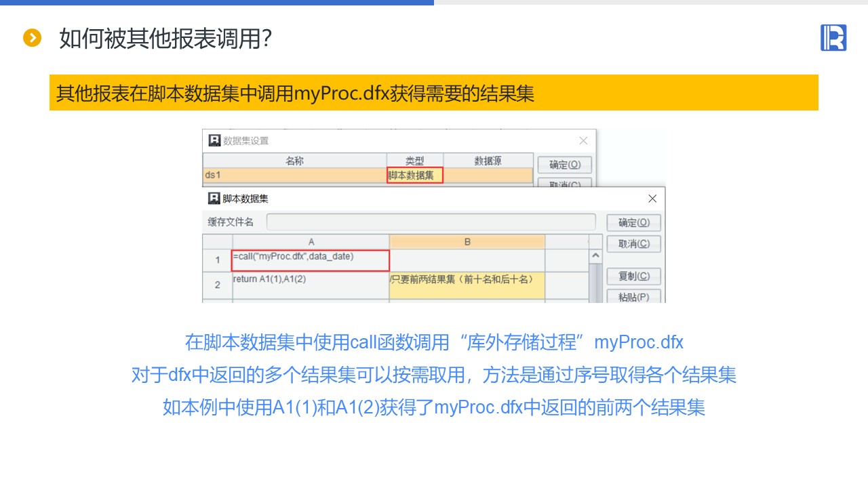Click 确定(O) in the 数据集设置 dialog
The width and height of the screenshot is (868, 488).
564,165
